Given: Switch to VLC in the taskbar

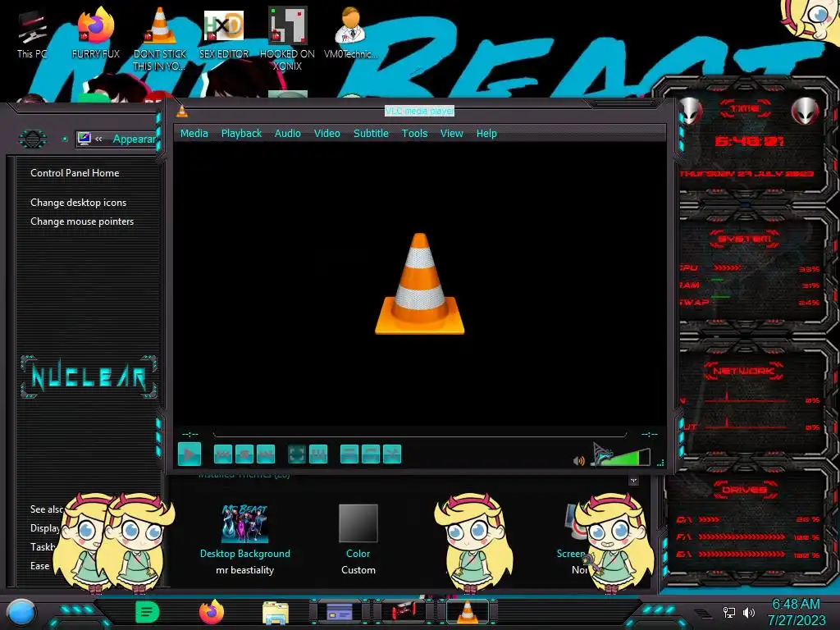Looking at the screenshot, I should tap(467, 611).
